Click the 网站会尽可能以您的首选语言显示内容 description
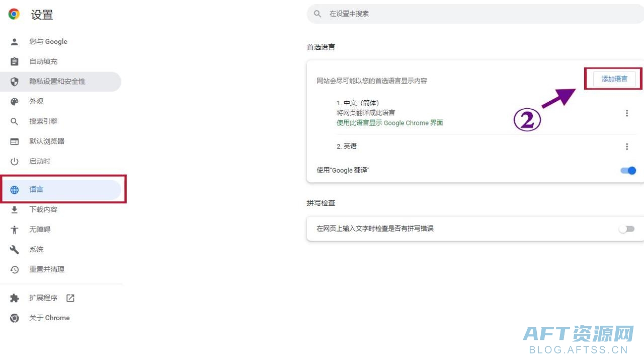 pos(372,81)
